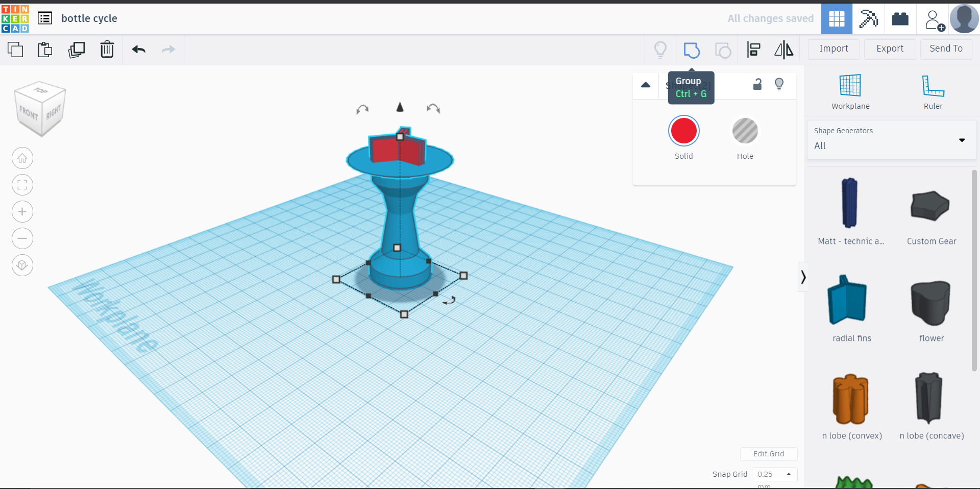Click the project name bottle cycle
Viewport: 980px width, 489px height.
[89, 18]
